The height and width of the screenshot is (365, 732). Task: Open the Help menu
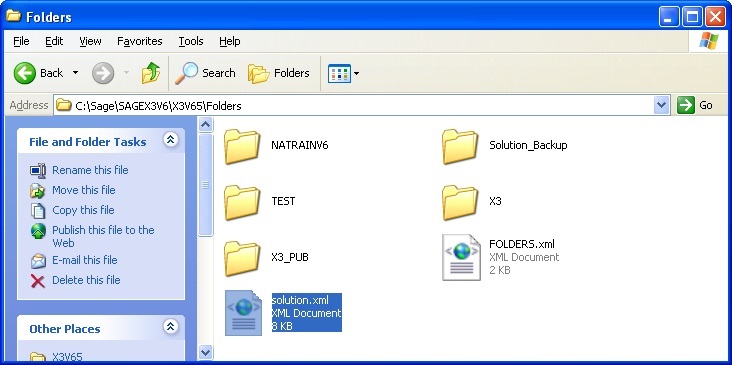[230, 41]
